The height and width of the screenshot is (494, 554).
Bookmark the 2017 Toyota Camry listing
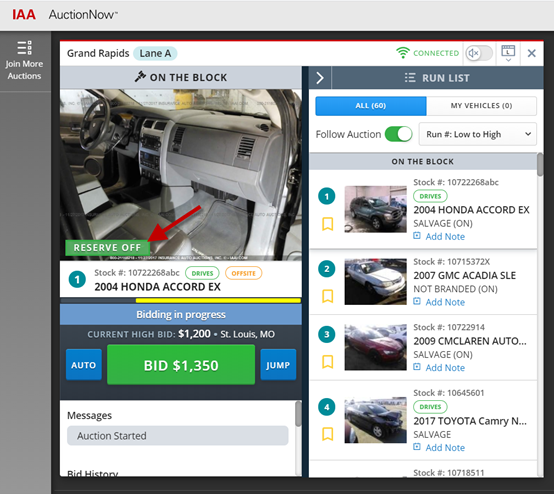point(328,434)
